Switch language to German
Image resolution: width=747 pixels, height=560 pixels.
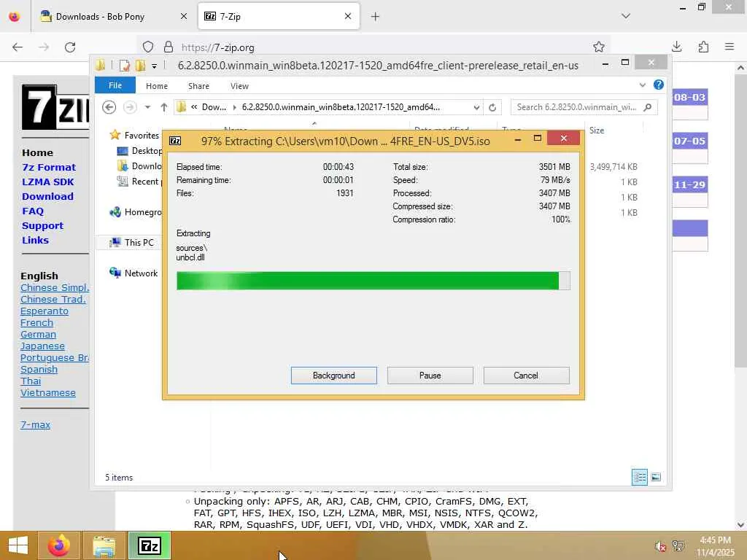point(38,334)
